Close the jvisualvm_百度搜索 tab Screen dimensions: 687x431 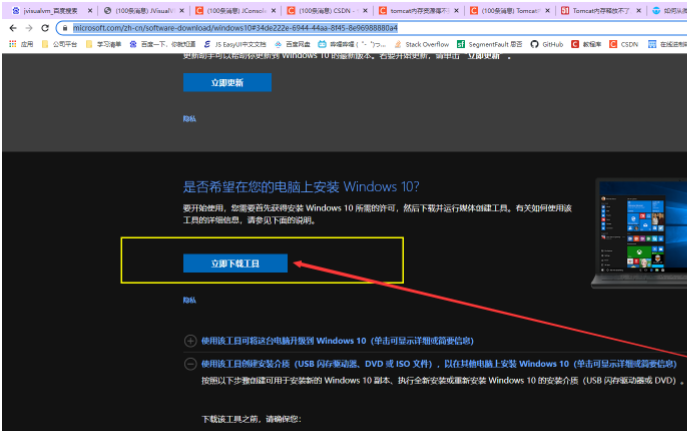pyautogui.click(x=90, y=11)
